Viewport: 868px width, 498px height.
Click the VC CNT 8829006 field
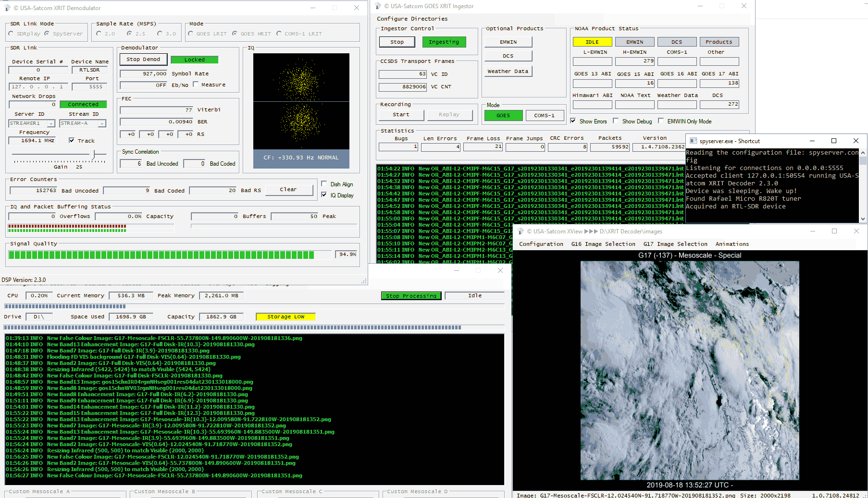(403, 87)
